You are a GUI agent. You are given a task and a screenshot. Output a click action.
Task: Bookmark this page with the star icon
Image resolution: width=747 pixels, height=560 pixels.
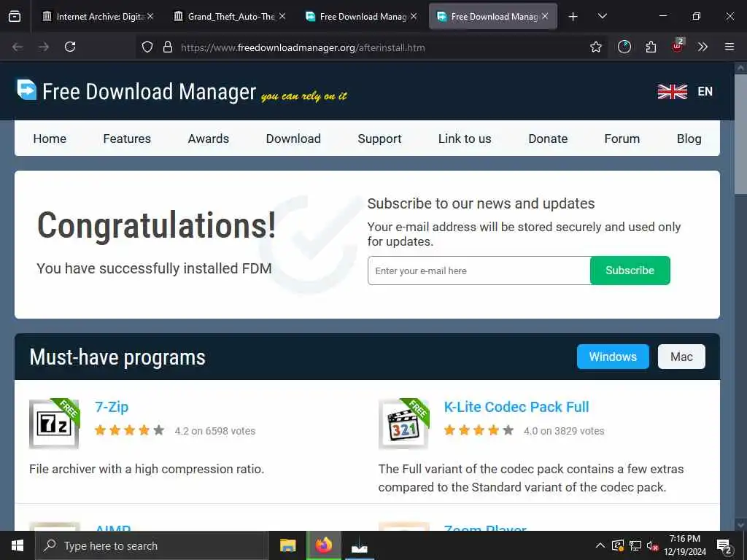pyautogui.click(x=595, y=47)
